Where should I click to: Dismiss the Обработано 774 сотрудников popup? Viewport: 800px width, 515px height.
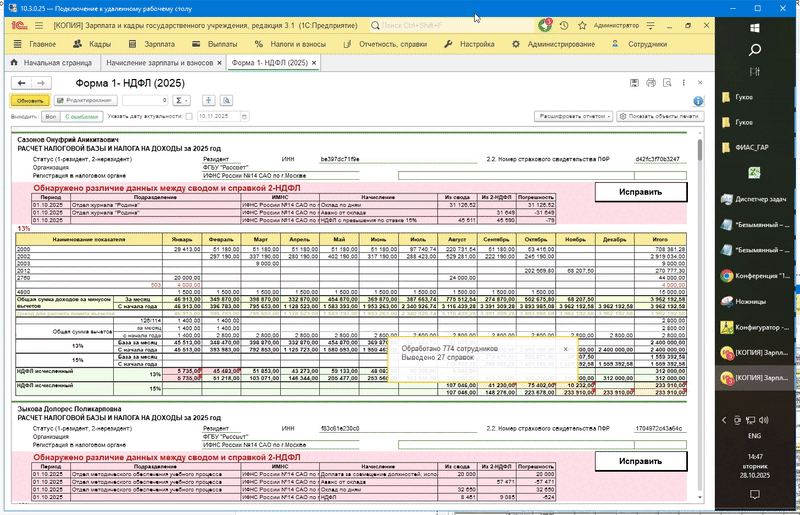tap(565, 349)
